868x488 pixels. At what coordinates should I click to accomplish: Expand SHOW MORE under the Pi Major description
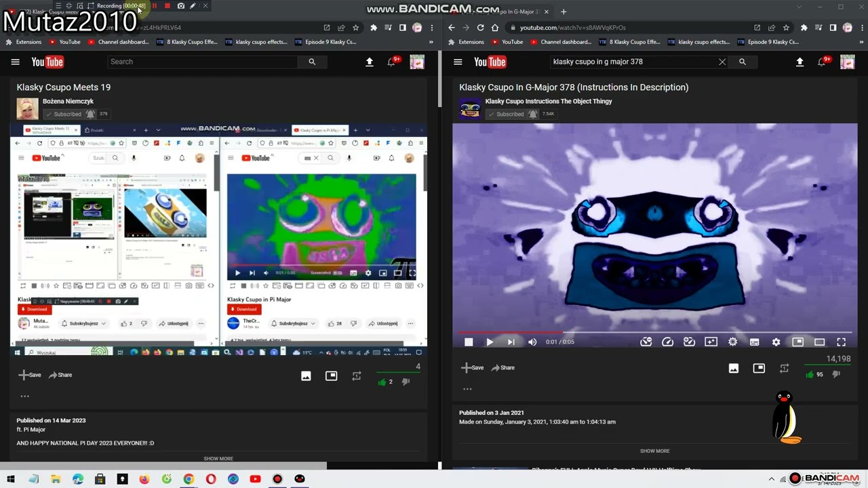(x=218, y=459)
